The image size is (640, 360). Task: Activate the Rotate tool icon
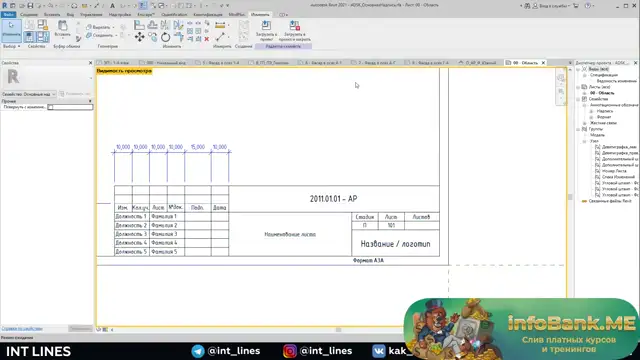165,38
